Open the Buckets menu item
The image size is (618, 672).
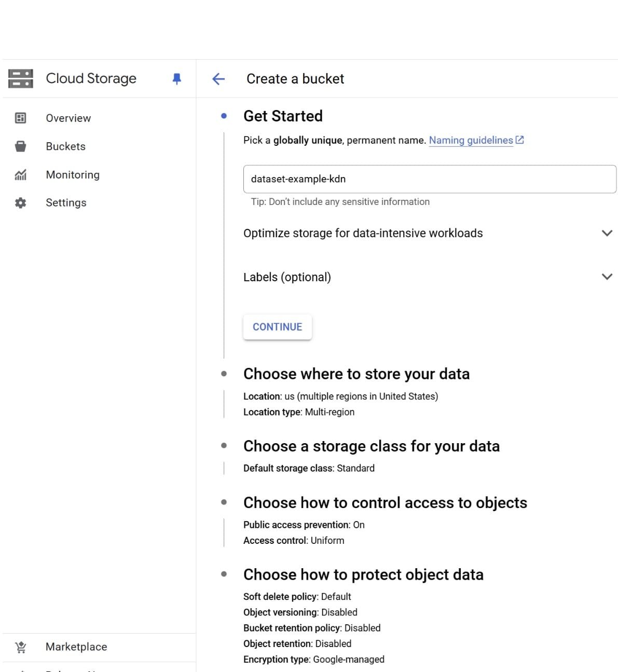(65, 146)
